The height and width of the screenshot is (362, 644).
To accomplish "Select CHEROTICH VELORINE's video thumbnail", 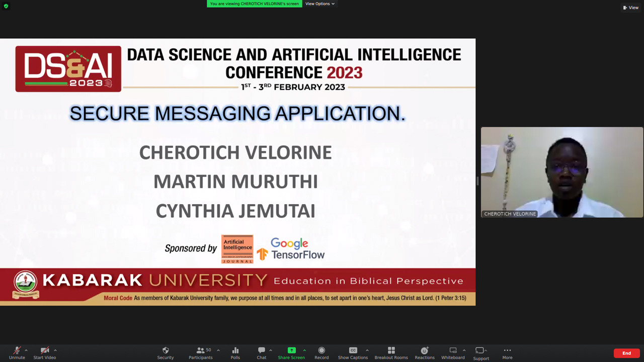I will [x=562, y=172].
